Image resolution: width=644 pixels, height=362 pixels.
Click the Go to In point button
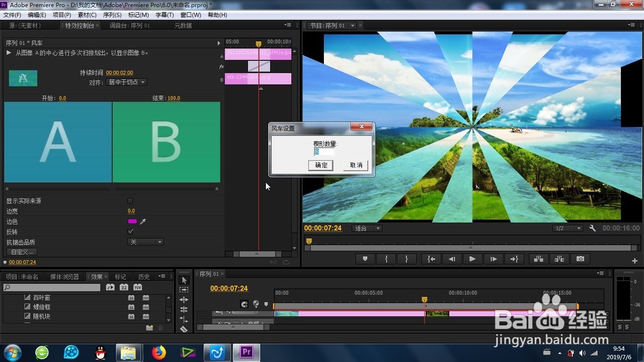(431, 259)
